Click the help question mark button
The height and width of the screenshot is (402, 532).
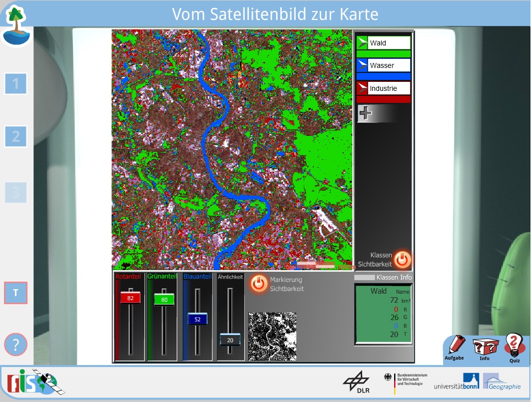[15, 344]
